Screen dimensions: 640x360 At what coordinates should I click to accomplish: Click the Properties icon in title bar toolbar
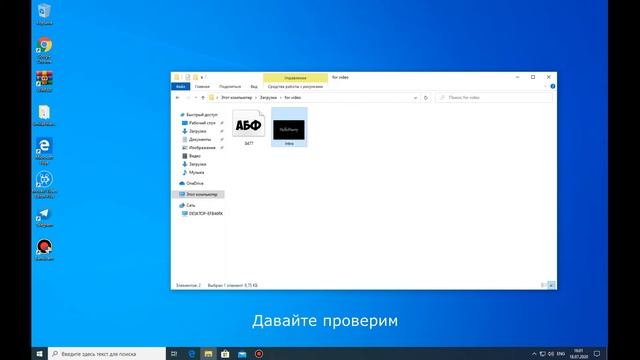pyautogui.click(x=188, y=77)
